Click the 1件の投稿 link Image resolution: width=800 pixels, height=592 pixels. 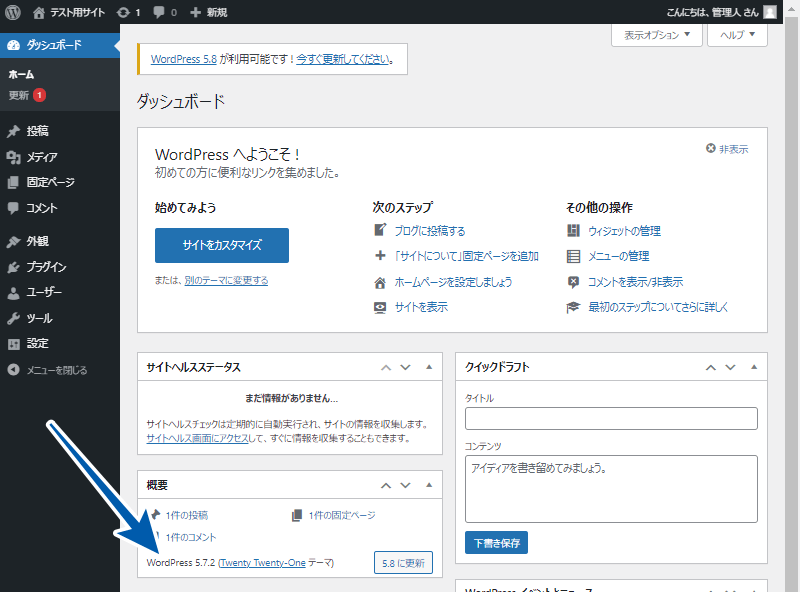(187, 515)
